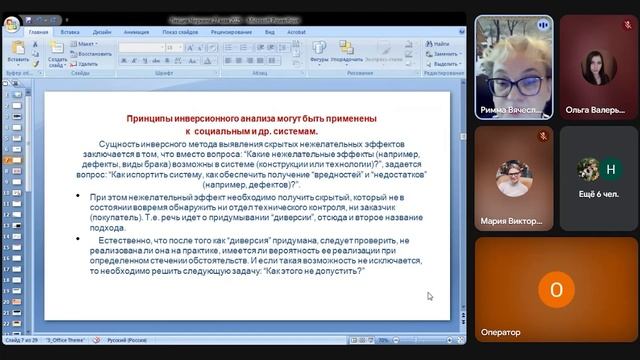Click the Text Direction icon in Paragraph group

point(296,44)
